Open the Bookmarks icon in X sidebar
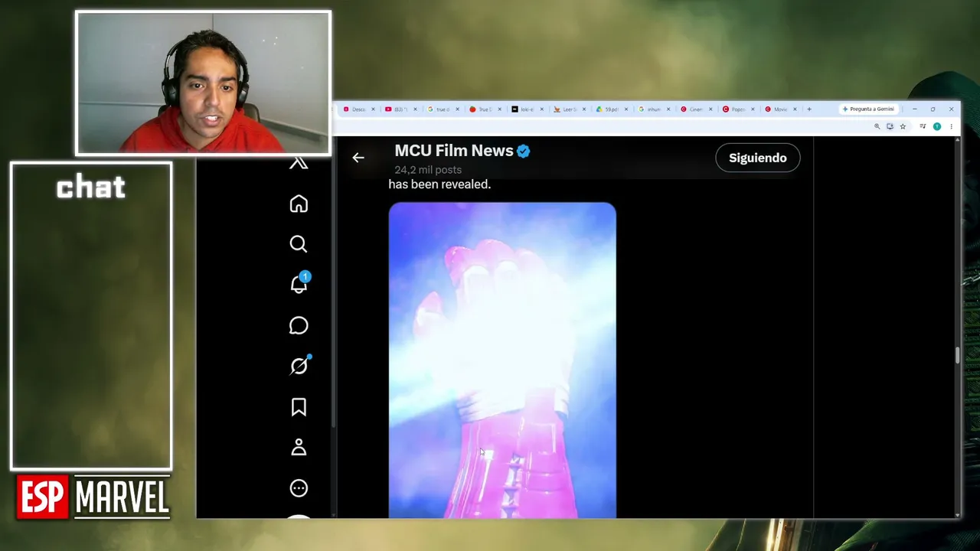Viewport: 980px width, 551px height. [299, 407]
